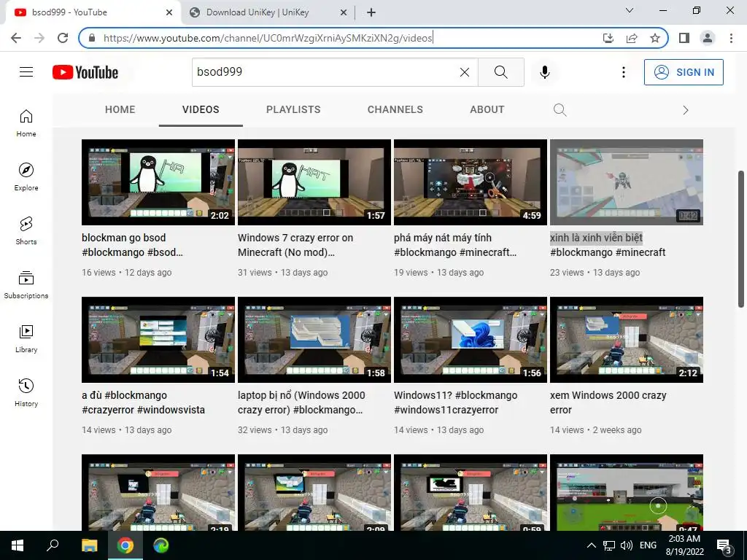Click the browser back arrow
Viewport: 747px width, 560px height.
pos(16,38)
